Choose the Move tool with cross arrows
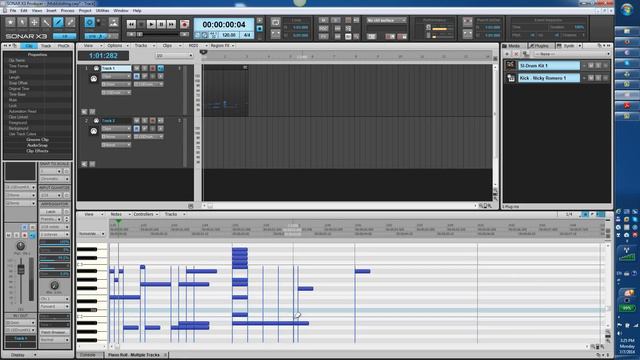This screenshot has width=640, height=360. [34, 22]
